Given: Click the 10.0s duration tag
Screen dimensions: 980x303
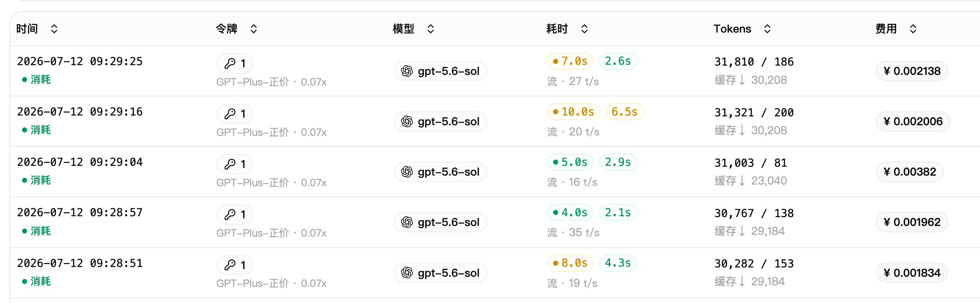Looking at the screenshot, I should pyautogui.click(x=574, y=112).
